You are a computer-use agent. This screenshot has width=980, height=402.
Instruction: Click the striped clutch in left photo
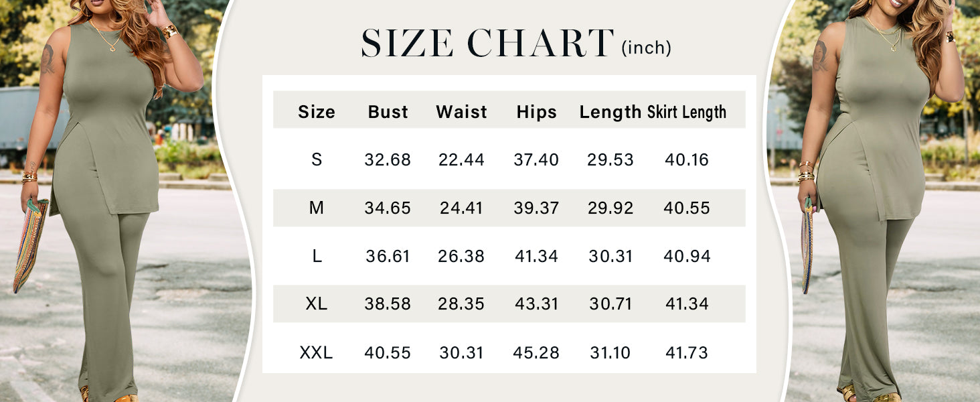click(30, 245)
